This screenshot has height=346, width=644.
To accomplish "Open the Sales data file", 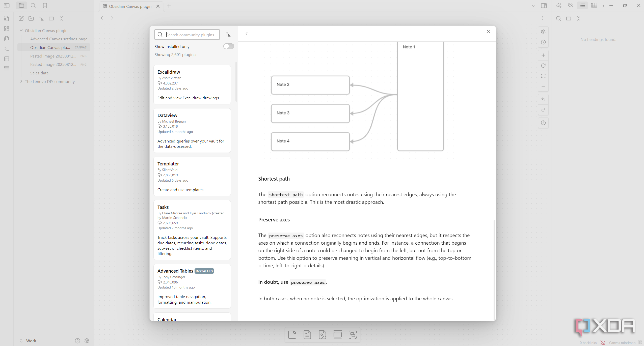I will [x=39, y=73].
